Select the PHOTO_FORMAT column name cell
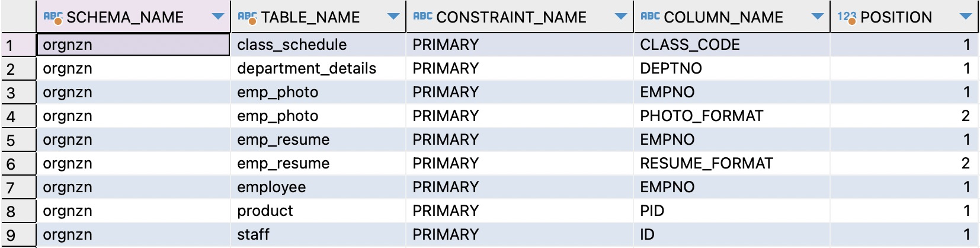The height and width of the screenshot is (248, 980). (x=732, y=116)
